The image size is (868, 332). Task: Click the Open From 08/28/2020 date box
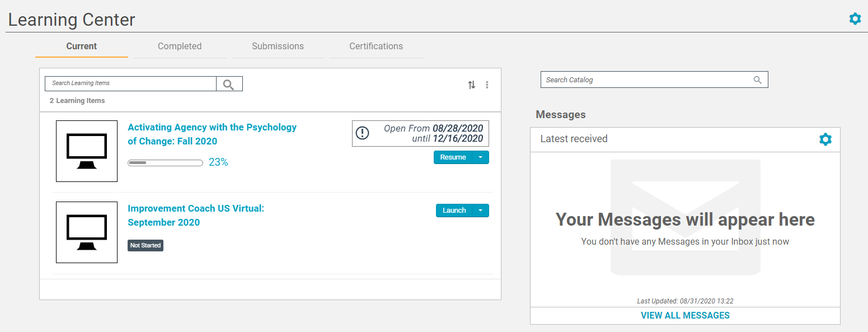[420, 133]
